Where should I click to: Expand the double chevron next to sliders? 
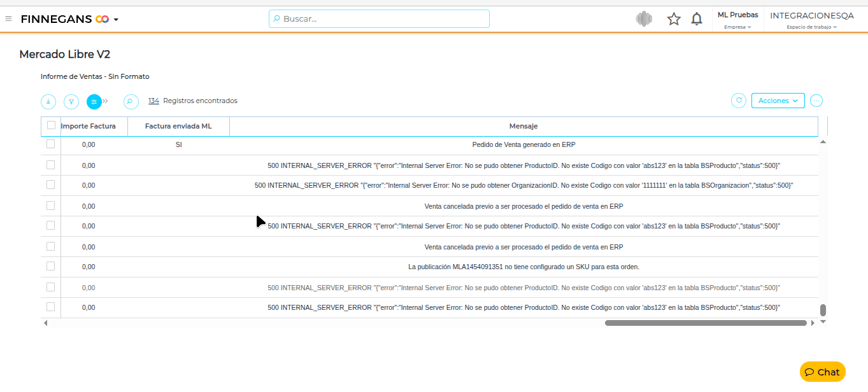point(106,101)
